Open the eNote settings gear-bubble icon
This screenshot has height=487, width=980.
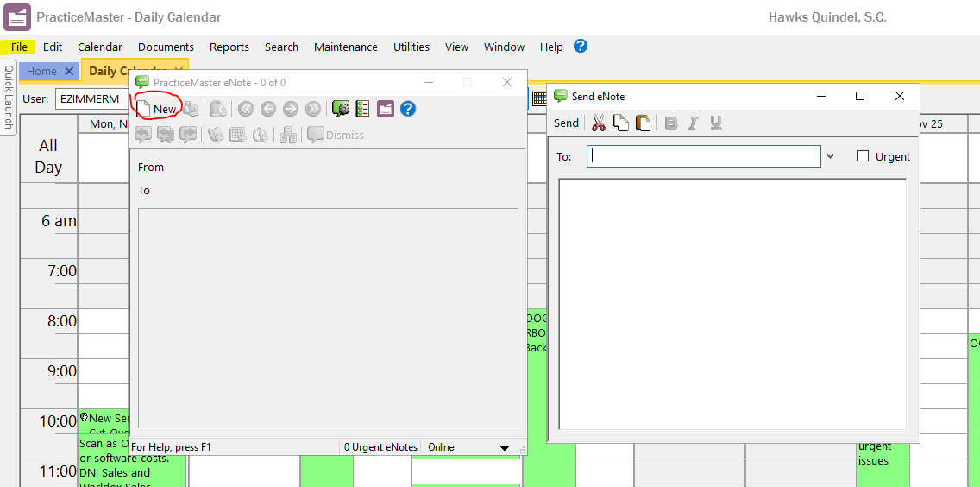coord(341,109)
